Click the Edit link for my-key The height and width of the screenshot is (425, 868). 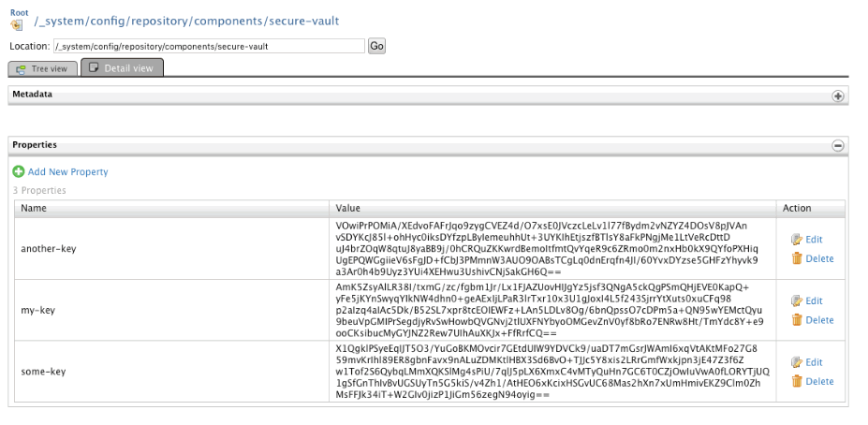(814, 300)
